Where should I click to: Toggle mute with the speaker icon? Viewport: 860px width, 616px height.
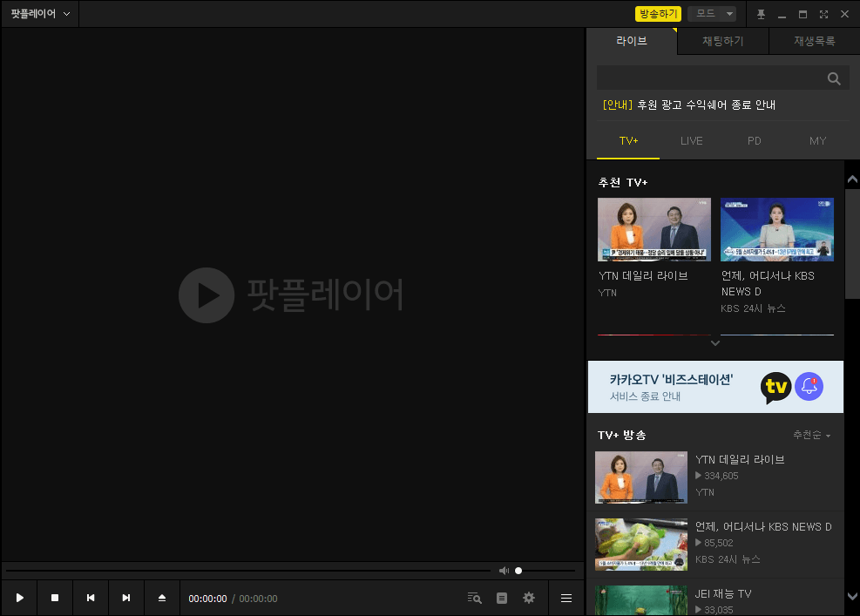(x=504, y=570)
